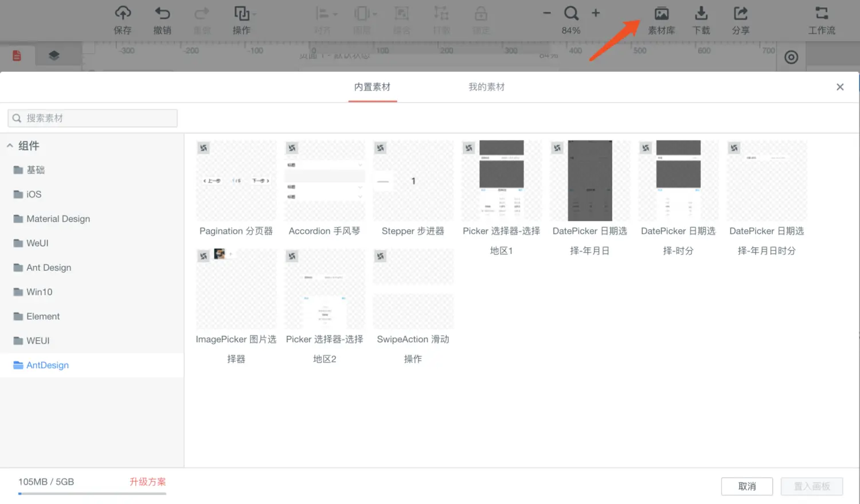Switch to the 我的素材 tab
The height and width of the screenshot is (504, 860).
click(x=486, y=87)
